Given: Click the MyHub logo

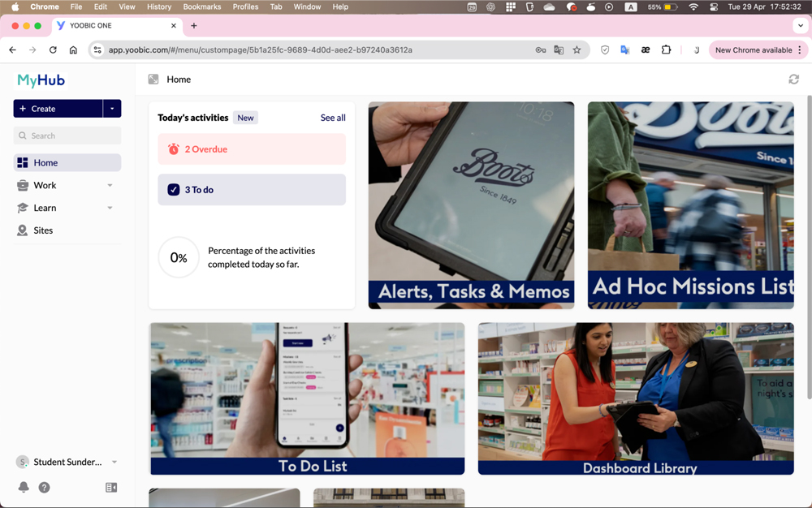Looking at the screenshot, I should pos(41,80).
